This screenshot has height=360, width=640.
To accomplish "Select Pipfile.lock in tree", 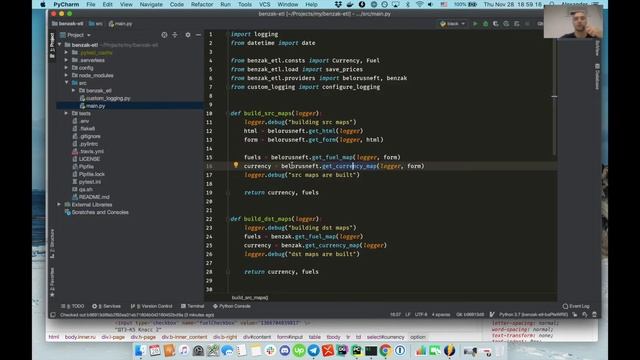I will [x=89, y=174].
